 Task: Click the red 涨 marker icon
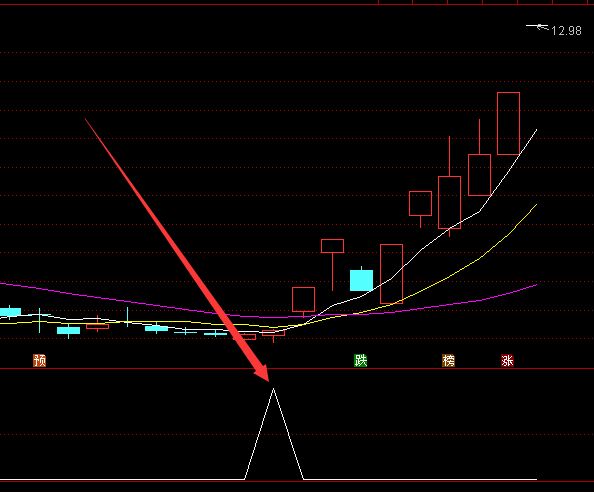coord(507,360)
